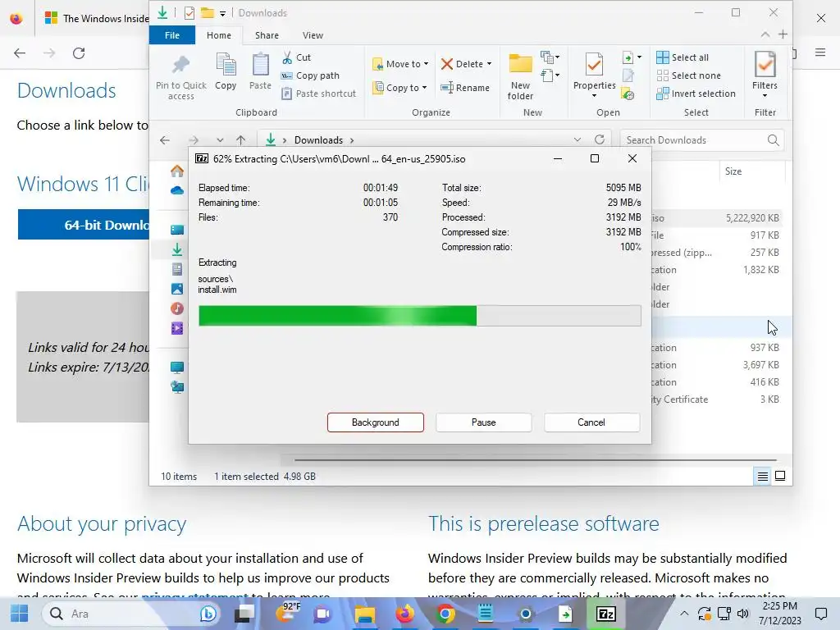Go back in Firefox browser

pos(20,53)
